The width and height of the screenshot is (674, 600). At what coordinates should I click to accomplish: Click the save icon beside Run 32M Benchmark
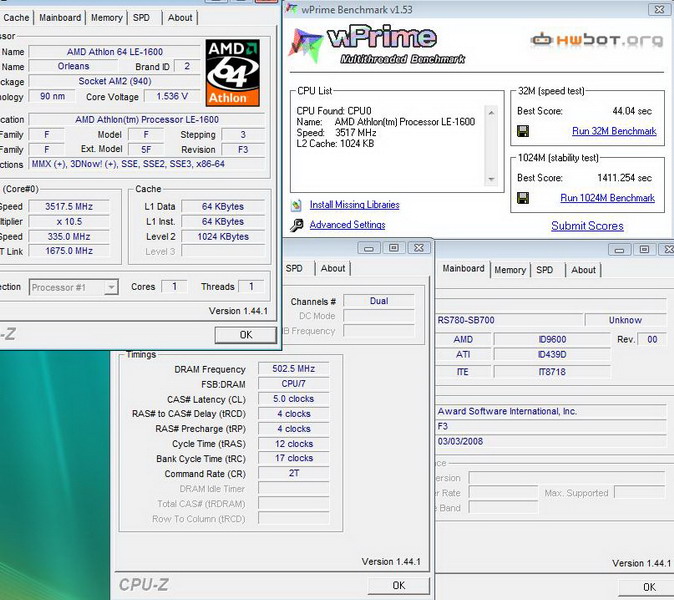tap(523, 131)
